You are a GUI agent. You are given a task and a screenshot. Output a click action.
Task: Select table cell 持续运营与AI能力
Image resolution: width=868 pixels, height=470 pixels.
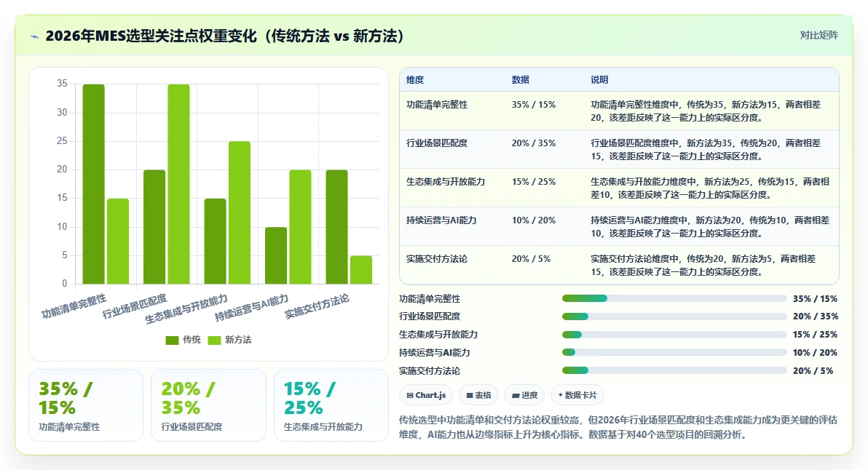click(x=441, y=220)
